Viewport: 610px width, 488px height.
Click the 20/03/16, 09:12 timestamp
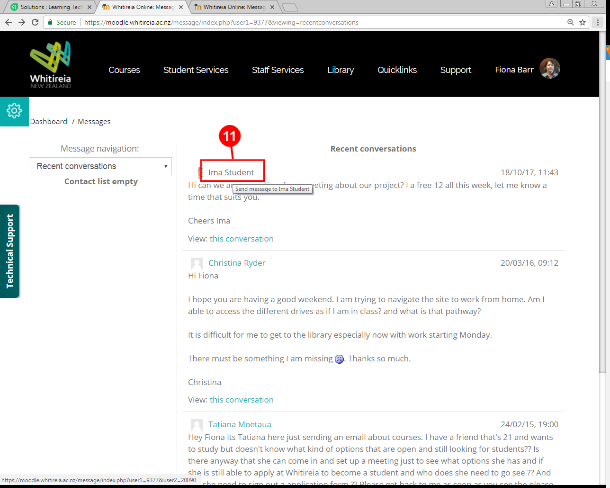tap(529, 263)
